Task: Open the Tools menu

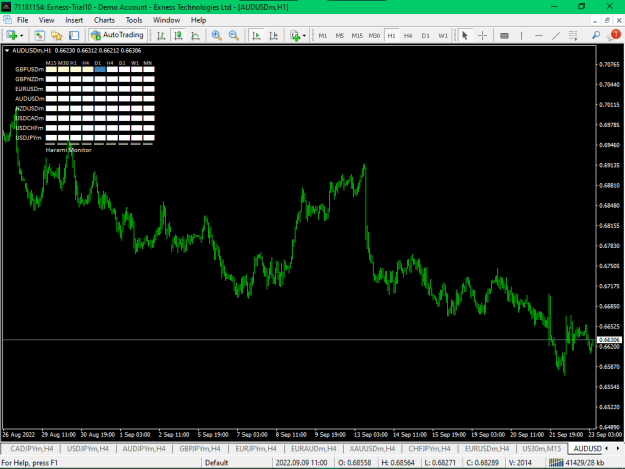Action: [134, 20]
